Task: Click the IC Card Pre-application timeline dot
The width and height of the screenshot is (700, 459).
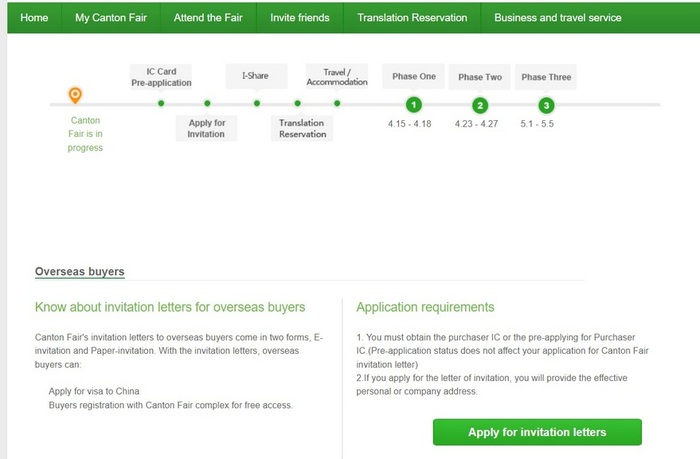Action: (161, 103)
